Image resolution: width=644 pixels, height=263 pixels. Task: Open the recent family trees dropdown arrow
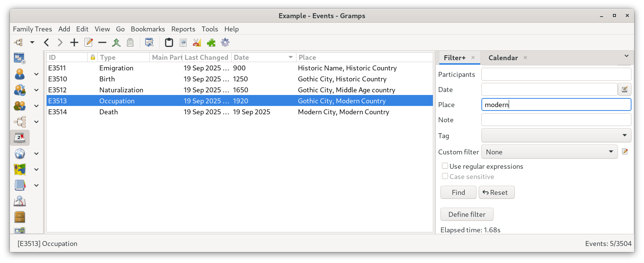point(32,42)
